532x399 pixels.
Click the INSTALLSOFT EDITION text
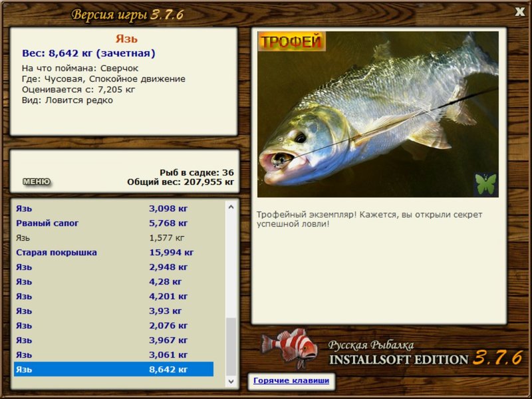398,360
